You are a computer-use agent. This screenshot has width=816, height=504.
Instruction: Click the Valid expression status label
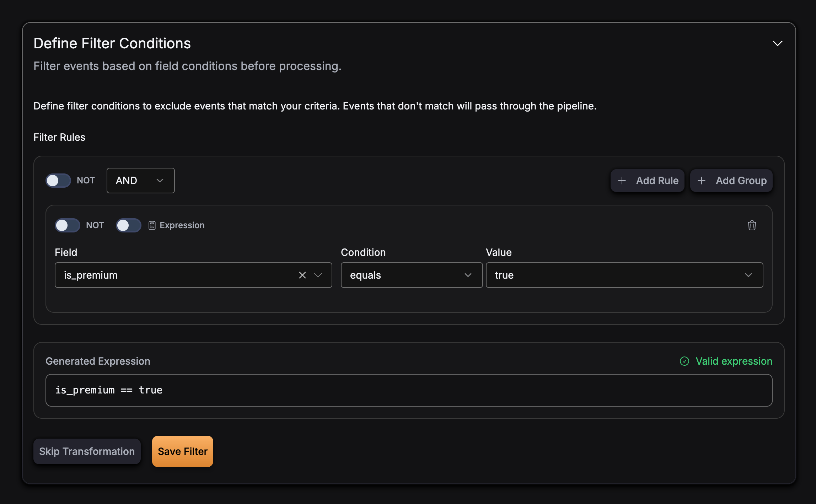point(734,361)
